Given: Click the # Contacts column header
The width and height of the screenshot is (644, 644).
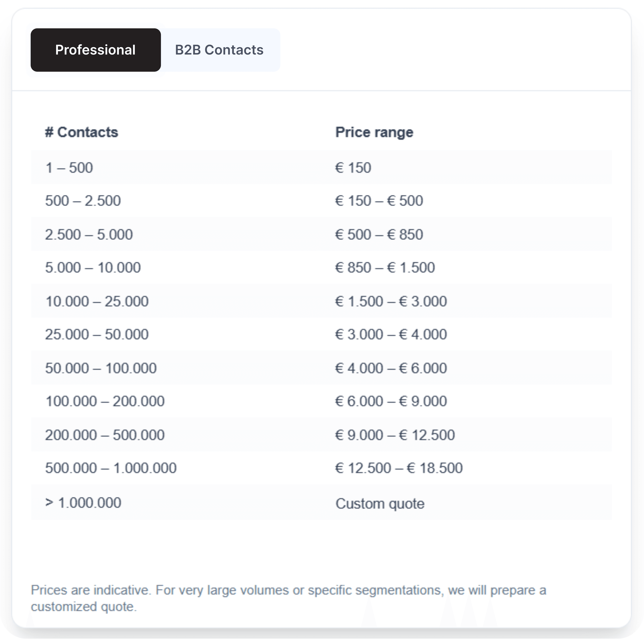Looking at the screenshot, I should 82,132.
